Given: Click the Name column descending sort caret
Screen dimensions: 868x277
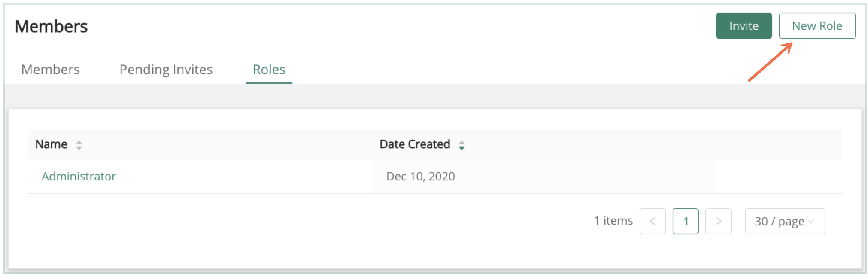Looking at the screenshot, I should (x=79, y=148).
